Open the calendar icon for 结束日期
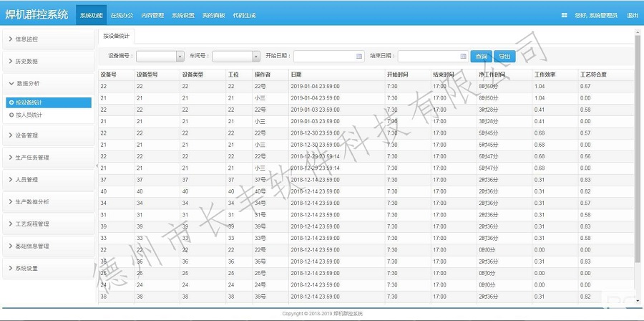The height and width of the screenshot is (321, 644). (x=463, y=56)
